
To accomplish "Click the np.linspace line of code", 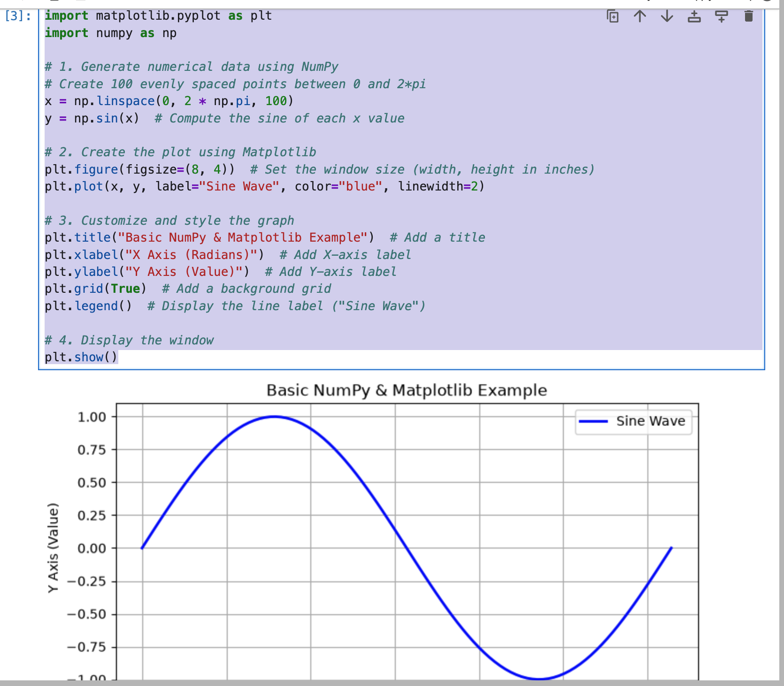I will (169, 101).
